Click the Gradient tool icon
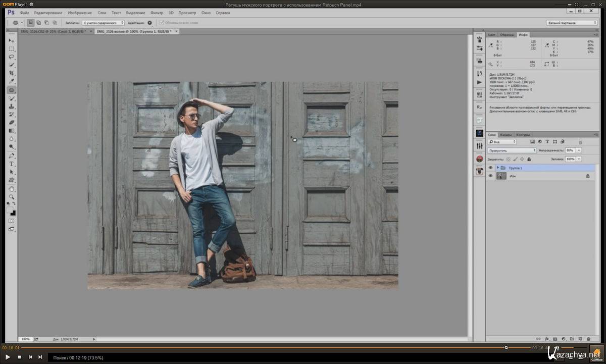 12,131
